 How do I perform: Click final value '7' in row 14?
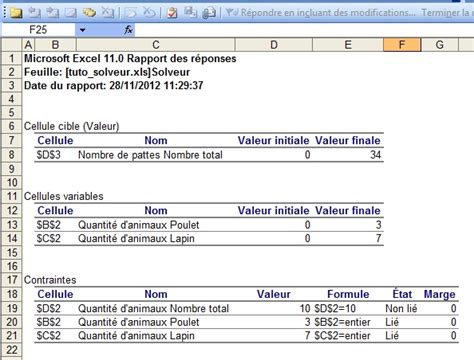coord(378,238)
